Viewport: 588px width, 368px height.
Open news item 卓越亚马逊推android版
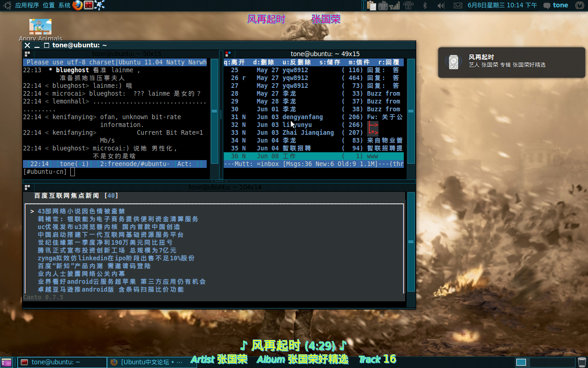pyautogui.click(x=111, y=289)
